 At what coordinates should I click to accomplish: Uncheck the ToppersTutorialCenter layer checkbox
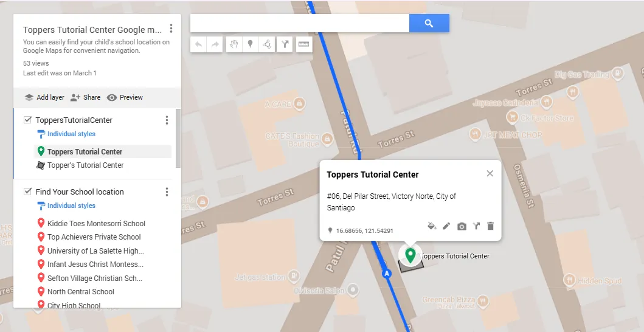point(27,120)
